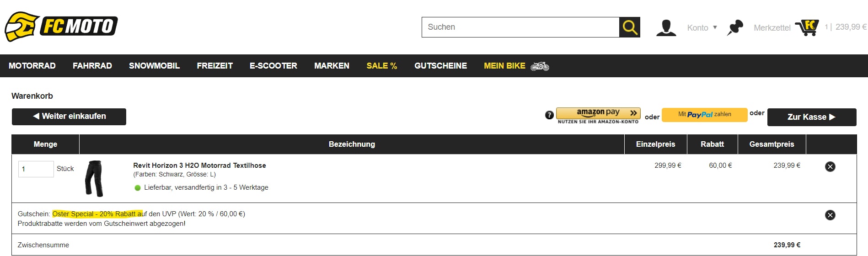
Task: Remove the Revit Horizon pants from cart
Action: tap(830, 166)
